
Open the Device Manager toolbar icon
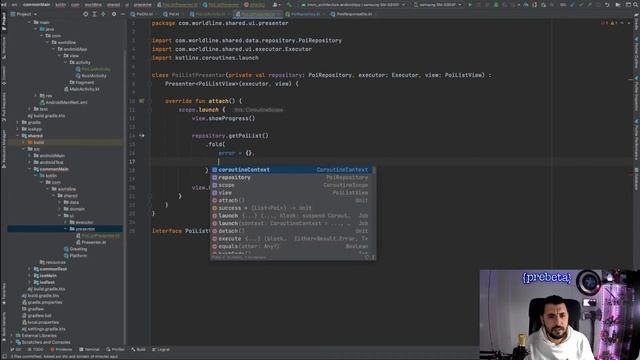click(534, 4)
